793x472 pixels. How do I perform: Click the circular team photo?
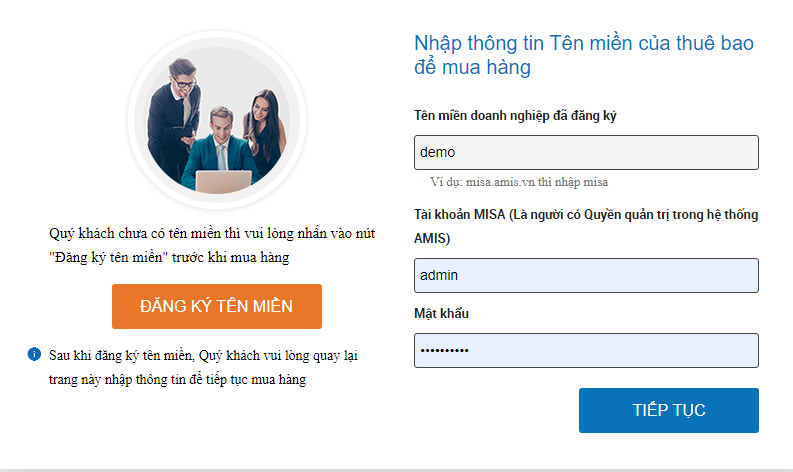(217, 120)
